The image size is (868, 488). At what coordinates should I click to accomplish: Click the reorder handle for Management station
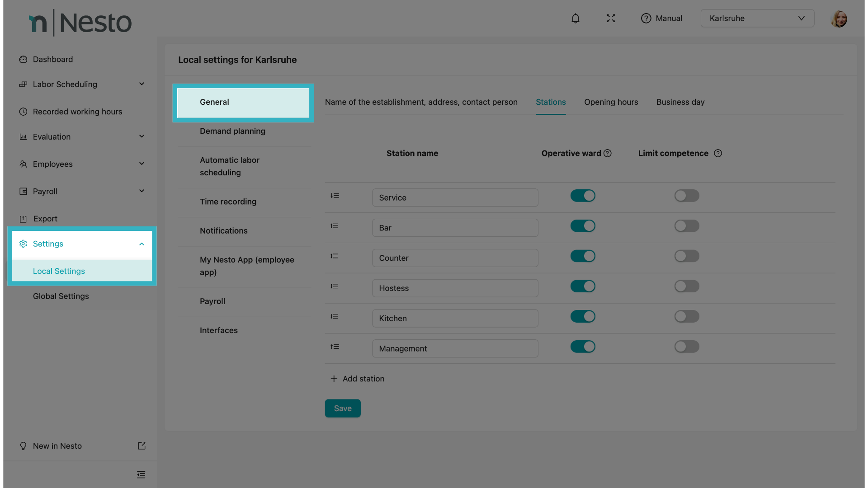coord(335,347)
